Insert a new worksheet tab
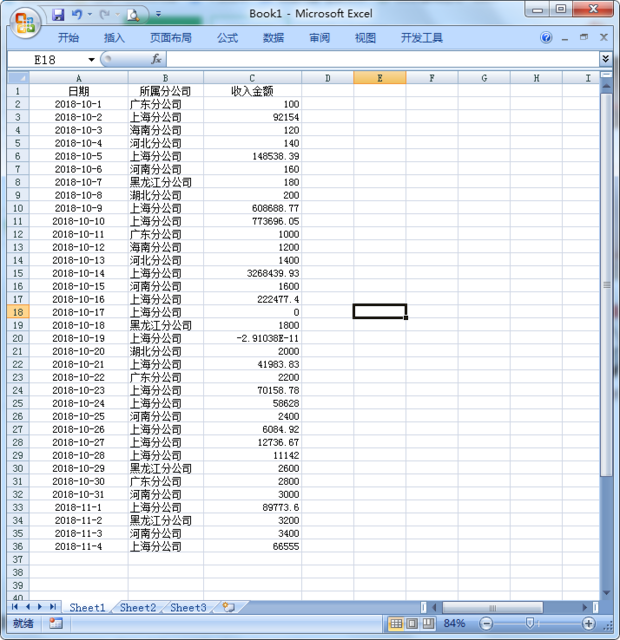The height and width of the screenshot is (640, 620). click(229, 607)
